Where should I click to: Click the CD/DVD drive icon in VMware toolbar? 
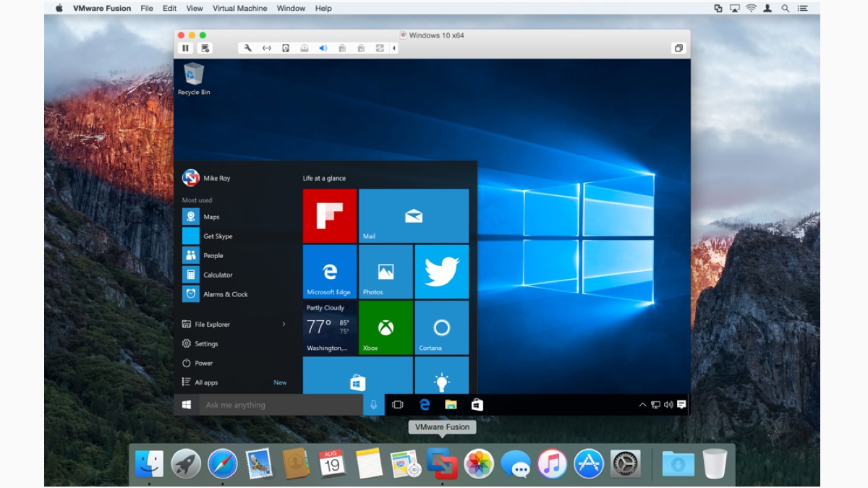(305, 48)
